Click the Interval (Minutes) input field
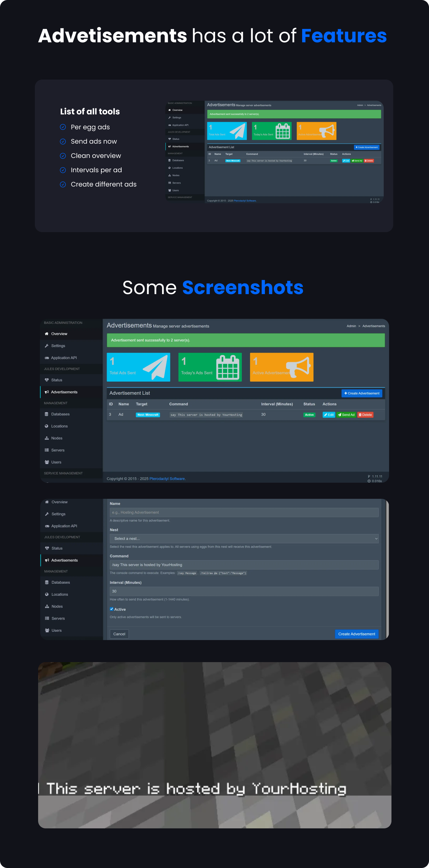This screenshot has width=429, height=868. point(244,591)
